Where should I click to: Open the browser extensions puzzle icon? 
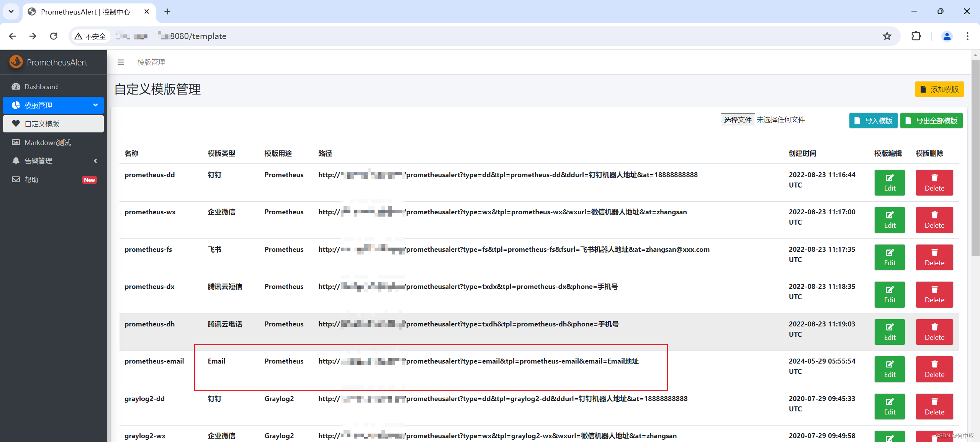(x=916, y=36)
